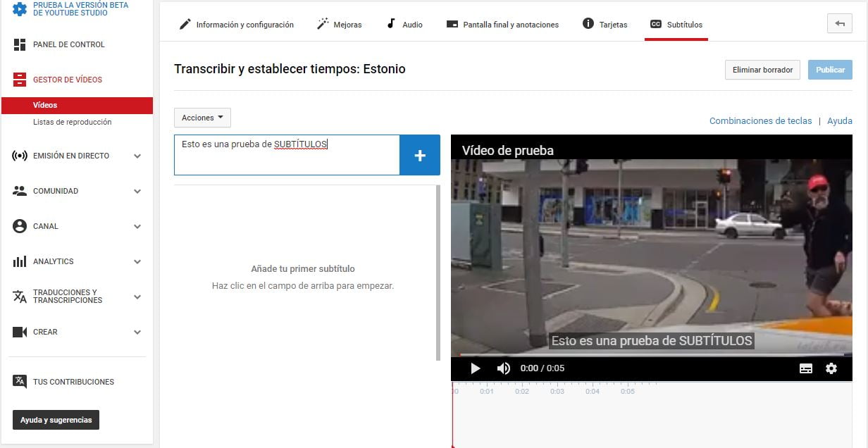Play the test video
Screen dimensions: 868x448
coord(476,368)
